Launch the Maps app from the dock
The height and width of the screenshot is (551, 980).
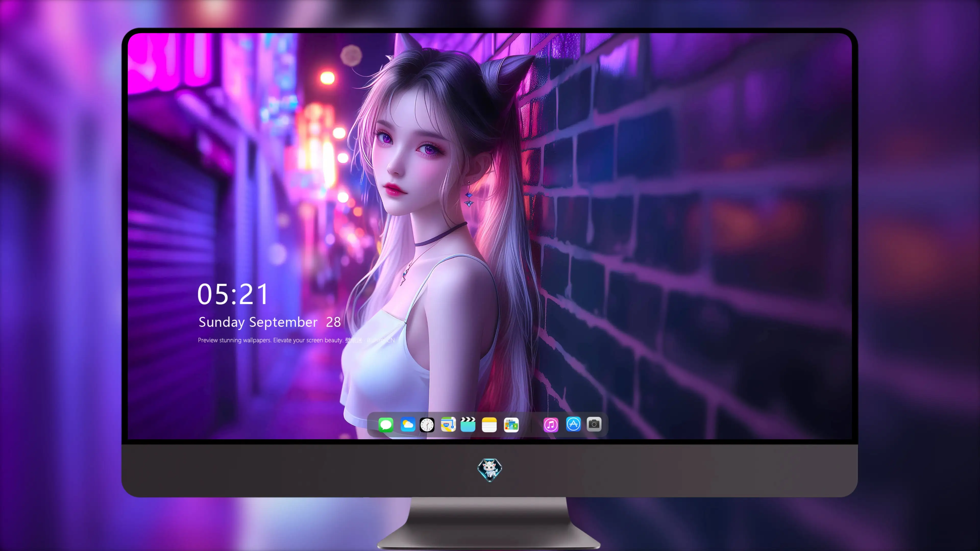coord(448,424)
